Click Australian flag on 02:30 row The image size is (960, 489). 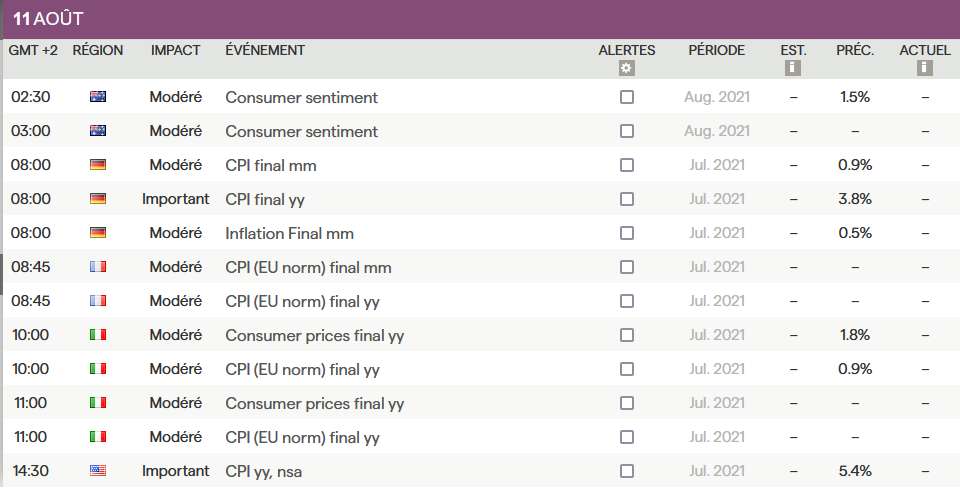click(98, 97)
